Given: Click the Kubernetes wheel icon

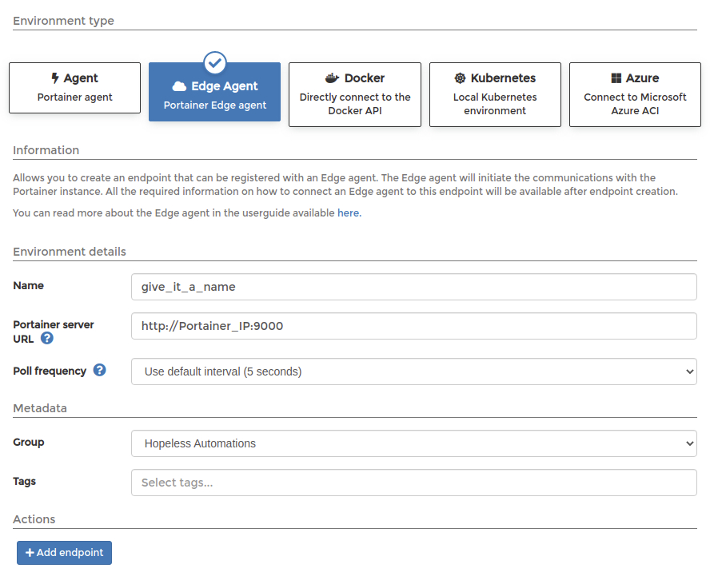Looking at the screenshot, I should pyautogui.click(x=460, y=78).
